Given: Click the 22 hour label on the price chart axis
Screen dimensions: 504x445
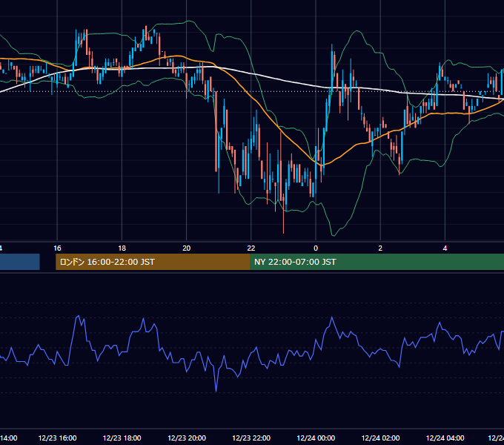Looking at the screenshot, I should point(251,248).
